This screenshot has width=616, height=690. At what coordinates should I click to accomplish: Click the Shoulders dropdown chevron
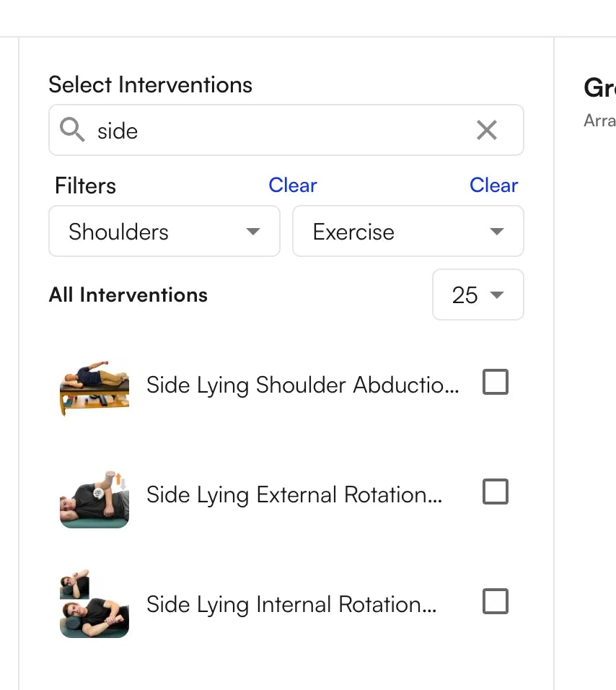coord(253,232)
